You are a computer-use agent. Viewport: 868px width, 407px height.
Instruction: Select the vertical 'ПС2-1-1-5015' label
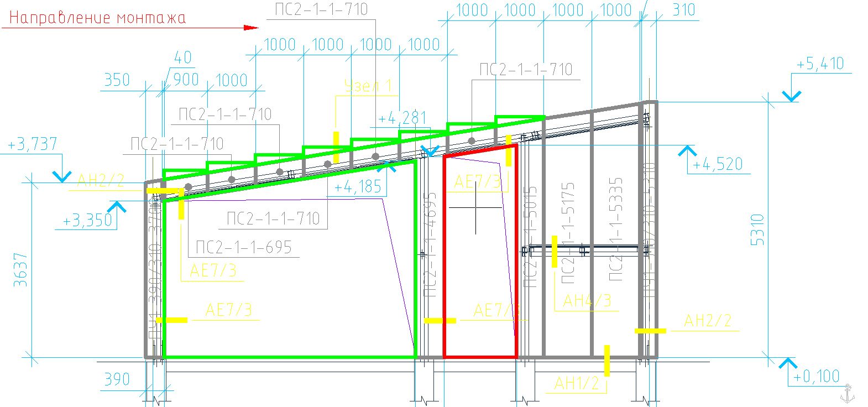point(530,237)
